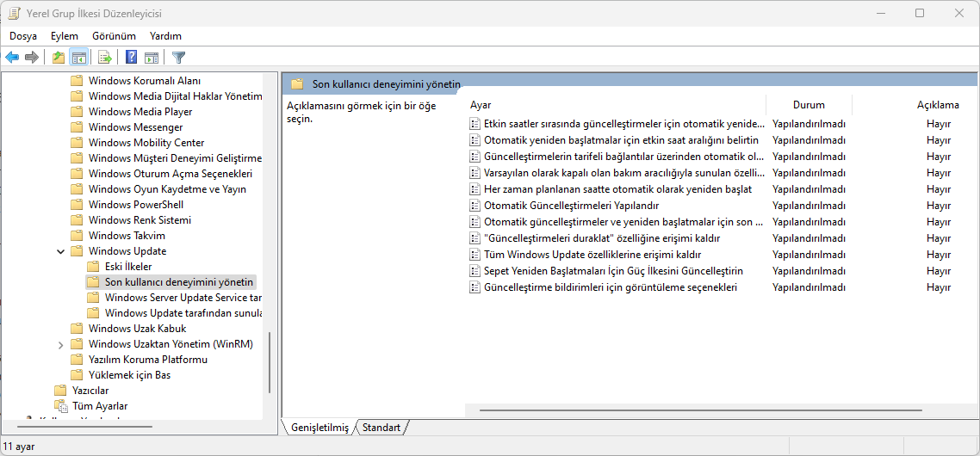Select Windows Mobility Center in tree

click(146, 143)
